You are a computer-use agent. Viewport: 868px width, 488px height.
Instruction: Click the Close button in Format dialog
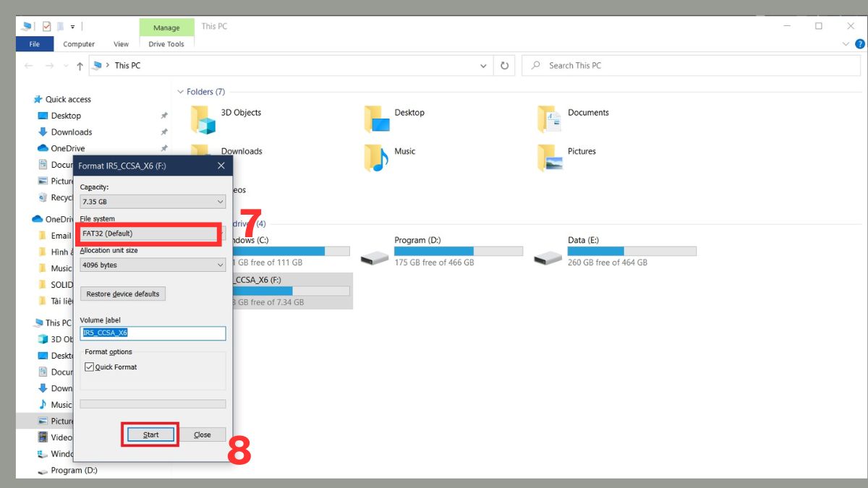pos(203,435)
